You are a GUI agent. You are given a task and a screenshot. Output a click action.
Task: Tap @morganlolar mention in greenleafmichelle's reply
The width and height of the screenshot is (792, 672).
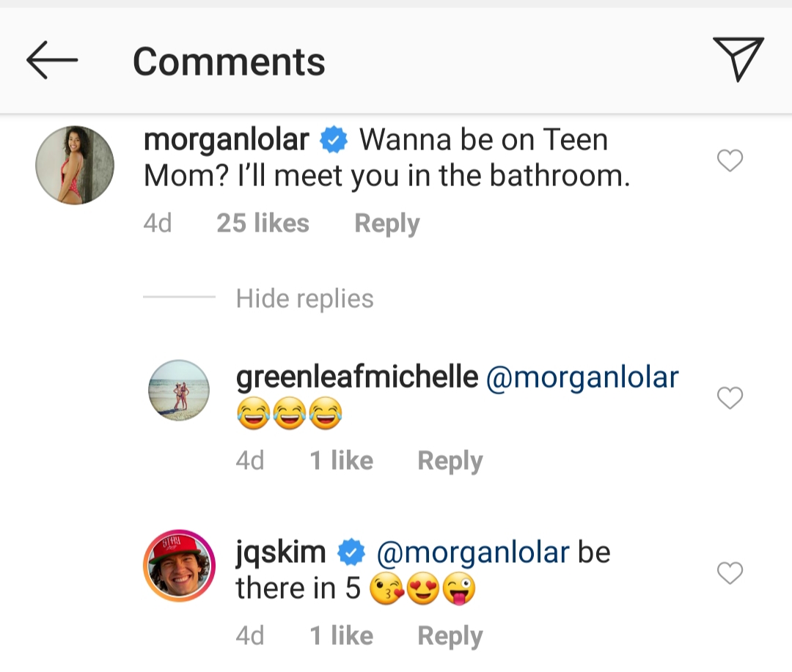pos(582,377)
